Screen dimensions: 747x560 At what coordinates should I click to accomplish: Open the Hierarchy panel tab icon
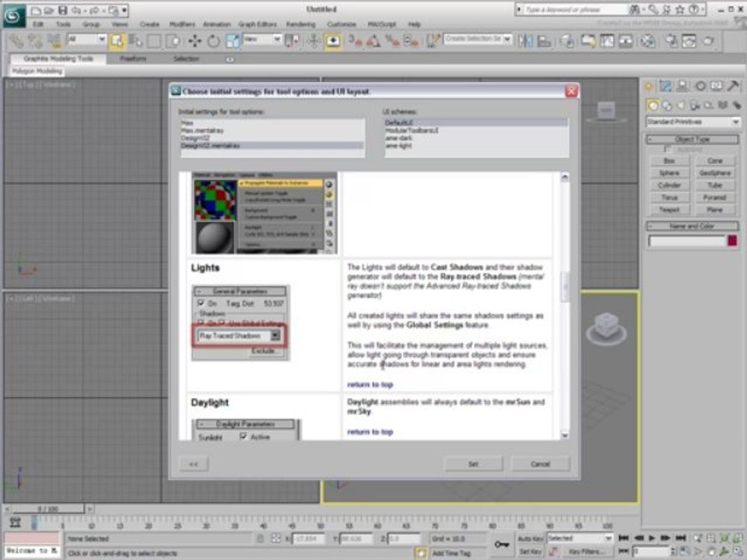tap(682, 86)
